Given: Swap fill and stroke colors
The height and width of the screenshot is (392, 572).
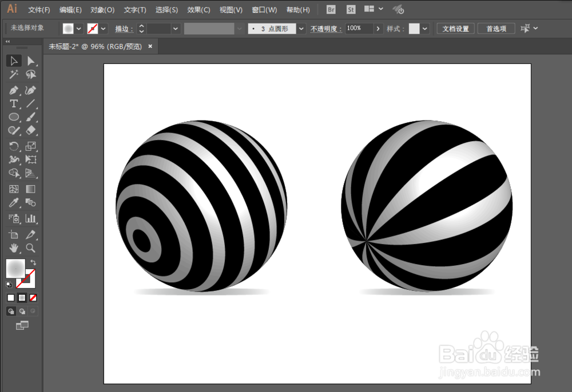Looking at the screenshot, I should coord(33,262).
